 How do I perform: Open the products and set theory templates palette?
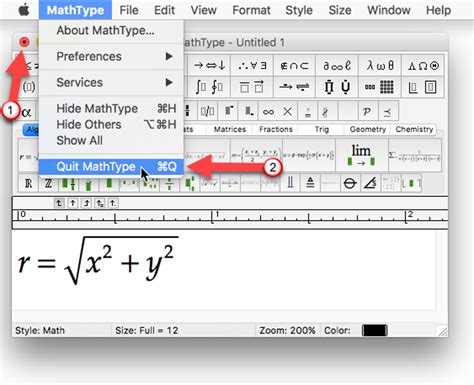(x=337, y=87)
